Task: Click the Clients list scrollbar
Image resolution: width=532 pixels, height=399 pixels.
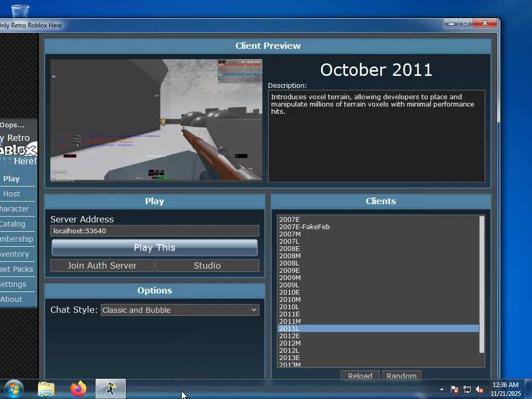Action: point(482,284)
